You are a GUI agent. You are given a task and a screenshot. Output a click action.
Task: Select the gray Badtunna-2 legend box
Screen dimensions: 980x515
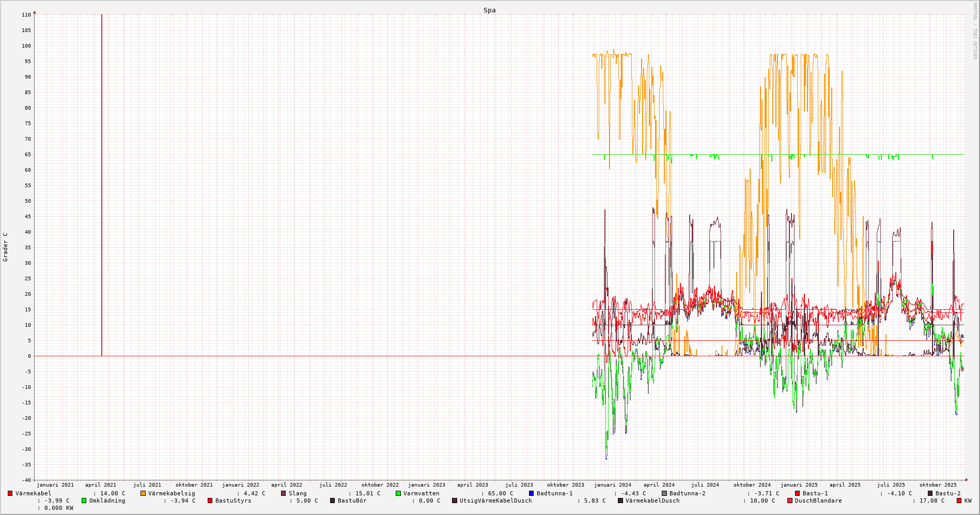point(664,493)
